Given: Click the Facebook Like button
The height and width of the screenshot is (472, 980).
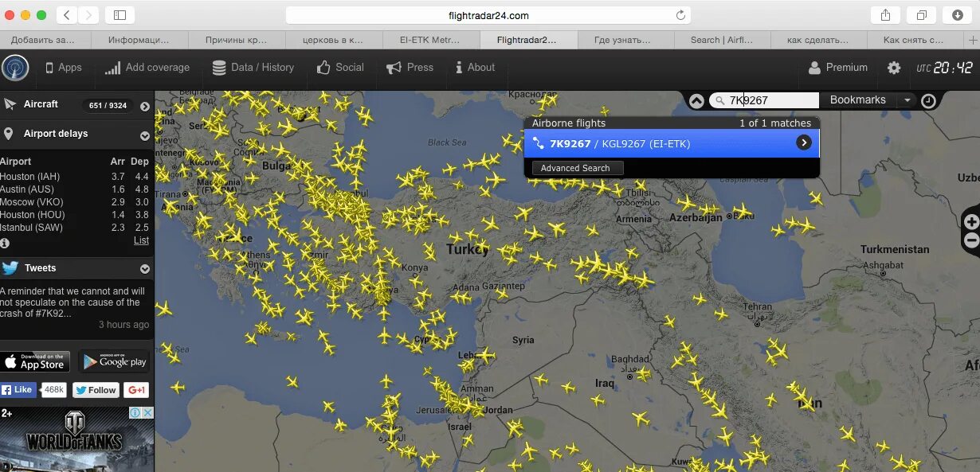Looking at the screenshot, I should coord(18,390).
